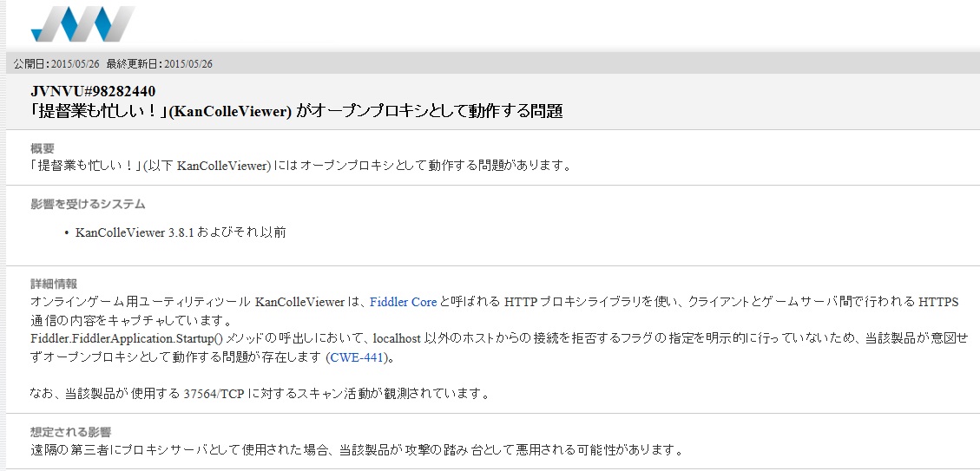This screenshot has height=471, width=980.
Task: Click the word localhost in the details
Action: tap(398, 338)
